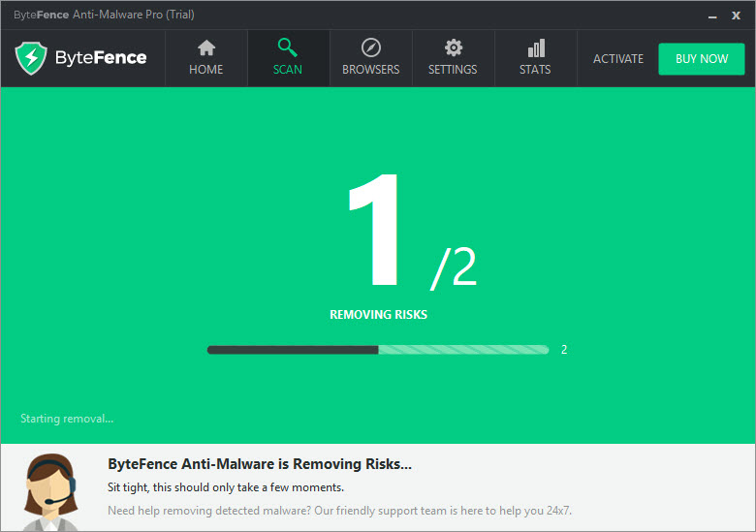Go to the HOME tab label
Screen dimensions: 756x532
pyautogui.click(x=205, y=70)
